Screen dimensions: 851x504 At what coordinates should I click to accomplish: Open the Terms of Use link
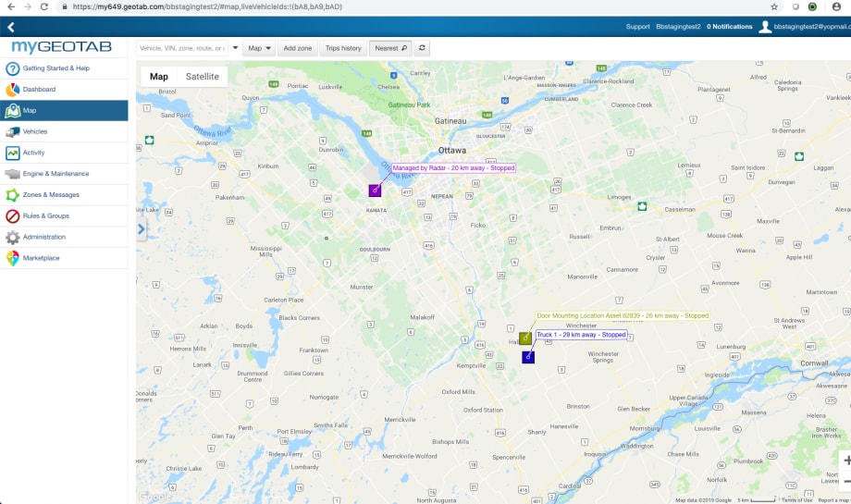pos(796,500)
